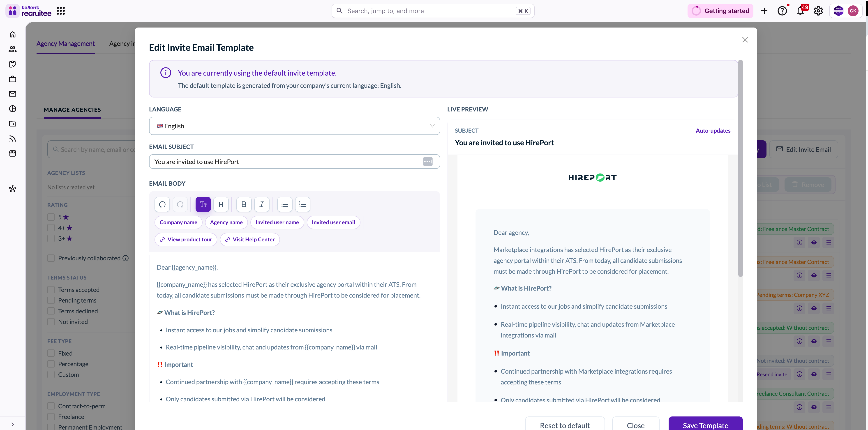
Task: Check Terms accepted filter
Action: tap(51, 290)
